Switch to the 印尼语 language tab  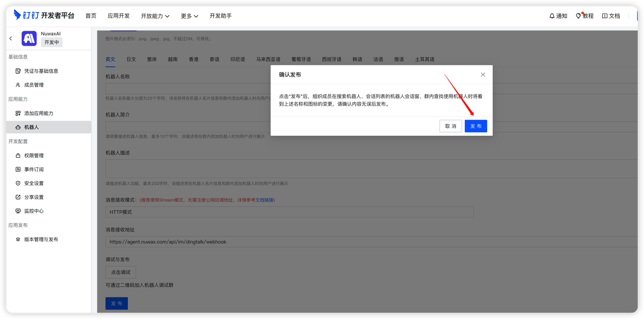point(238,59)
